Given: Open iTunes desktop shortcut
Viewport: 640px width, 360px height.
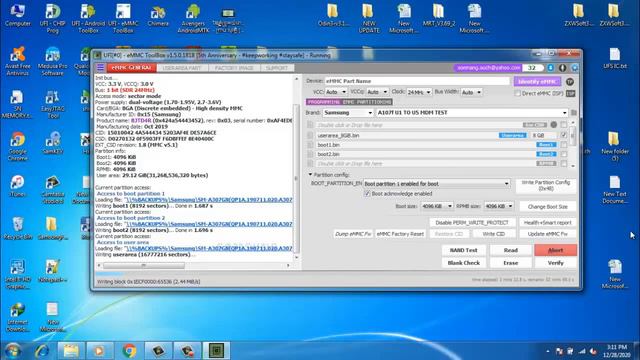Looking at the screenshot, I should coord(17,186).
